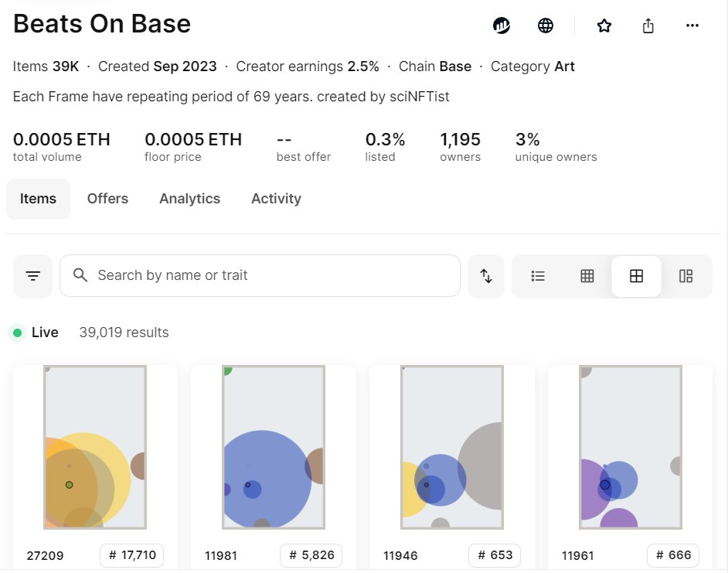The image size is (728, 573).
Task: Go to the Activity tab
Action: pos(276,199)
